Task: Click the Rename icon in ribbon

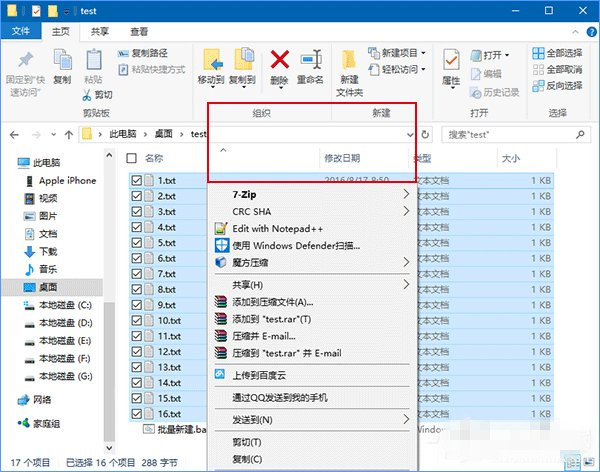Action: pos(311,63)
